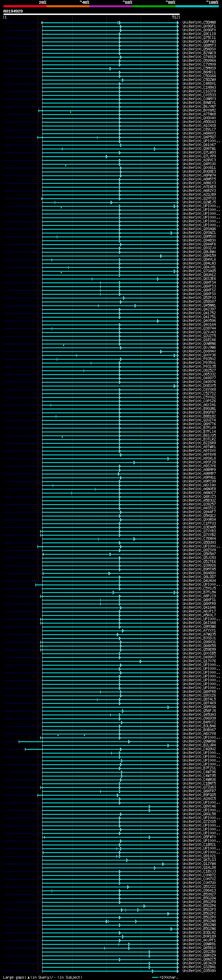Click the green ~80% identity legend segment

click(154, 6)
